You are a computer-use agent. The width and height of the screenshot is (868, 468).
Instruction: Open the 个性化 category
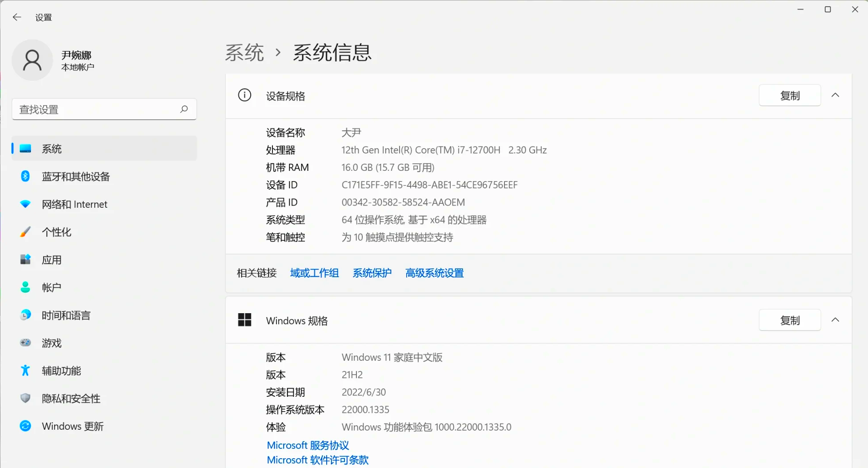104,232
